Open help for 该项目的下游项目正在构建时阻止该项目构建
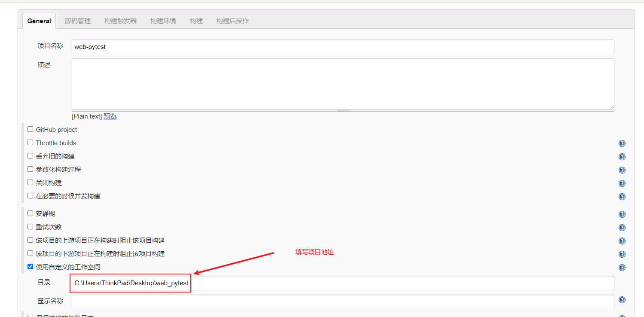The height and width of the screenshot is (317, 644). point(622,254)
